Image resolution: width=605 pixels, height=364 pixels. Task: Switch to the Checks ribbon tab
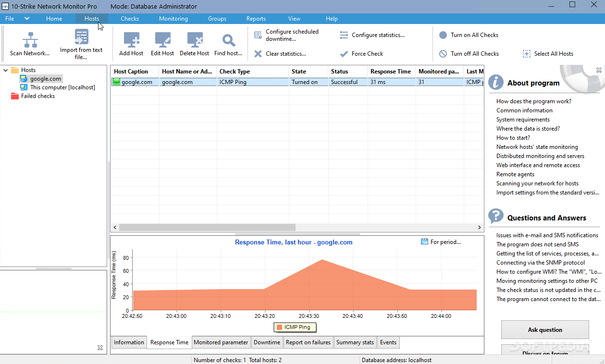tap(130, 19)
